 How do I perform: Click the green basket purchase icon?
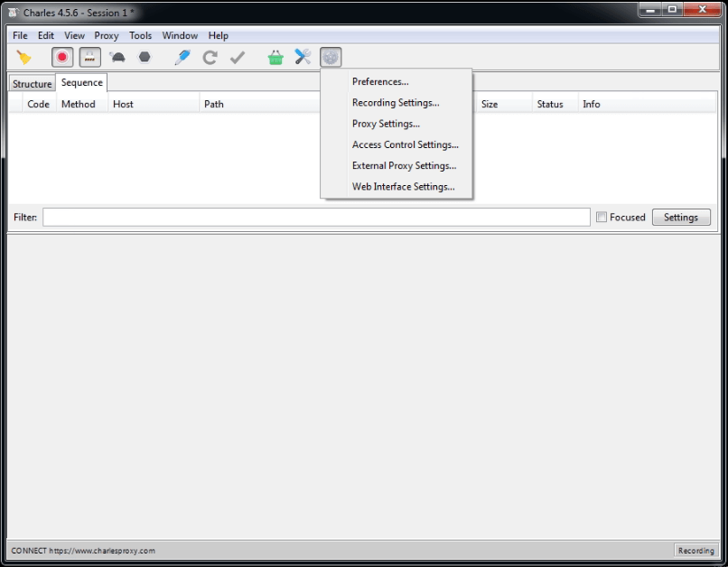275,58
